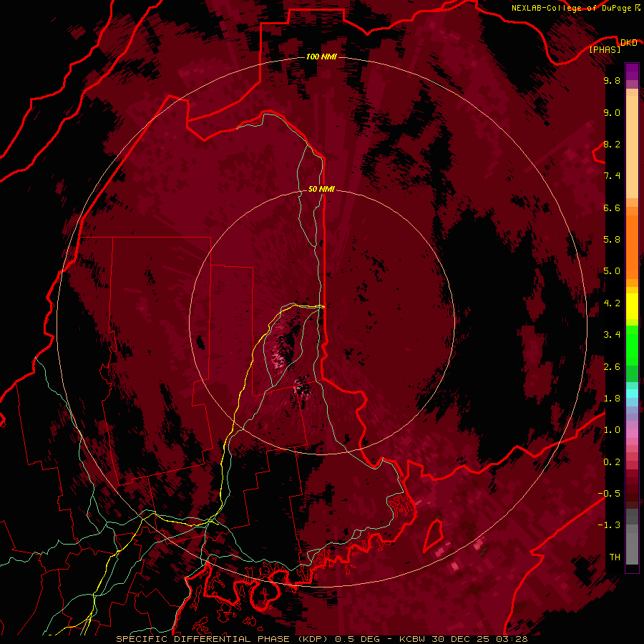Click the 50 NMI range ring label
The width and height of the screenshot is (644, 644).
321,189
